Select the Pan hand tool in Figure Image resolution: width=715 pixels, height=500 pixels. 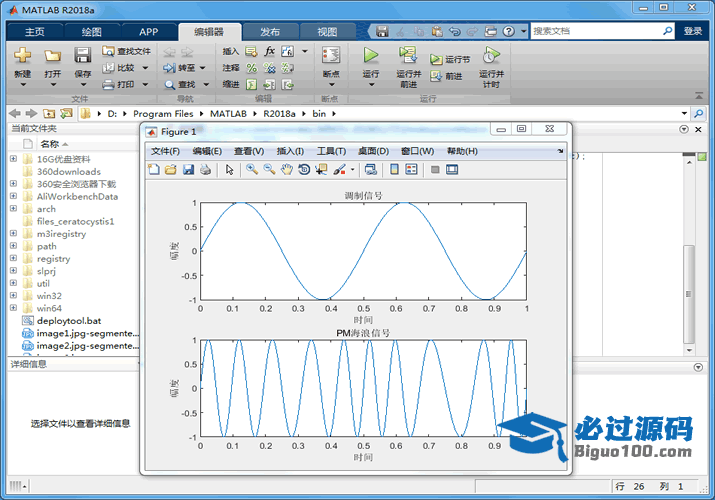286,170
